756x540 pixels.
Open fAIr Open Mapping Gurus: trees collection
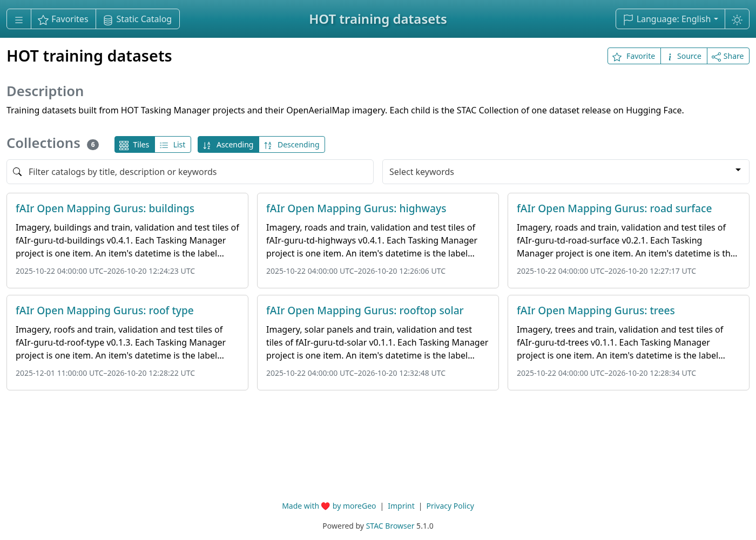(596, 310)
